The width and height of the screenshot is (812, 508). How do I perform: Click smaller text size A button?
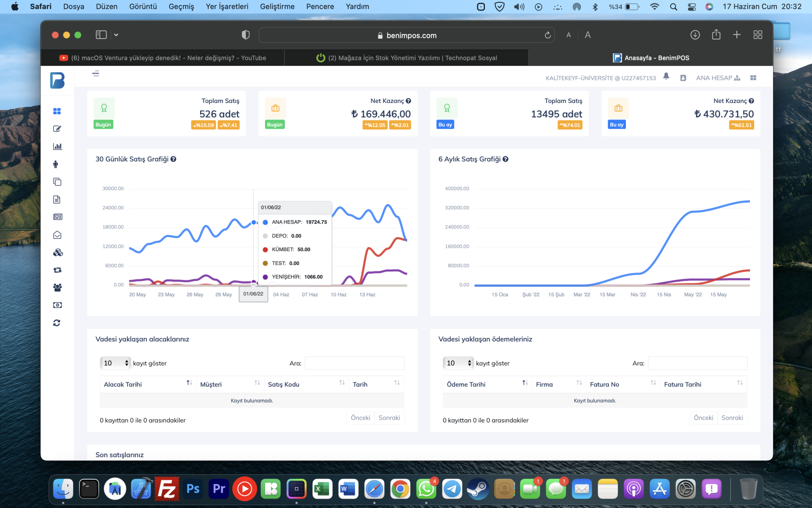[x=569, y=35]
